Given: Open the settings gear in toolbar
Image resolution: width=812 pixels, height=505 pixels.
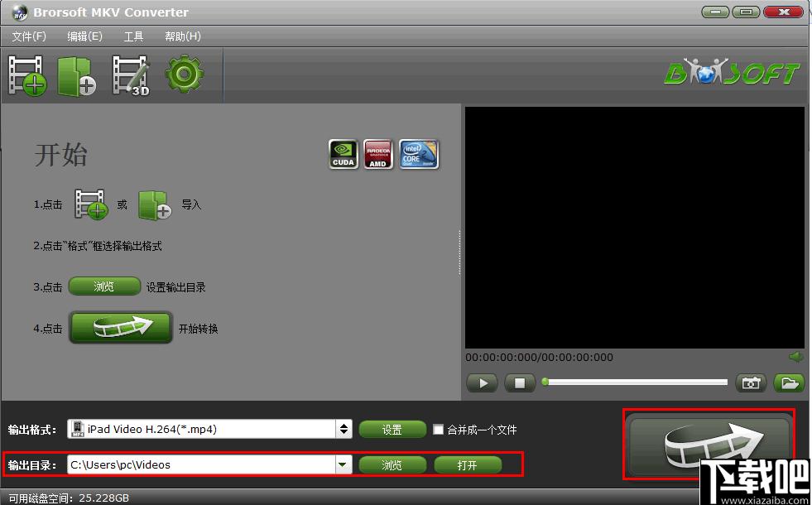Looking at the screenshot, I should tap(184, 75).
